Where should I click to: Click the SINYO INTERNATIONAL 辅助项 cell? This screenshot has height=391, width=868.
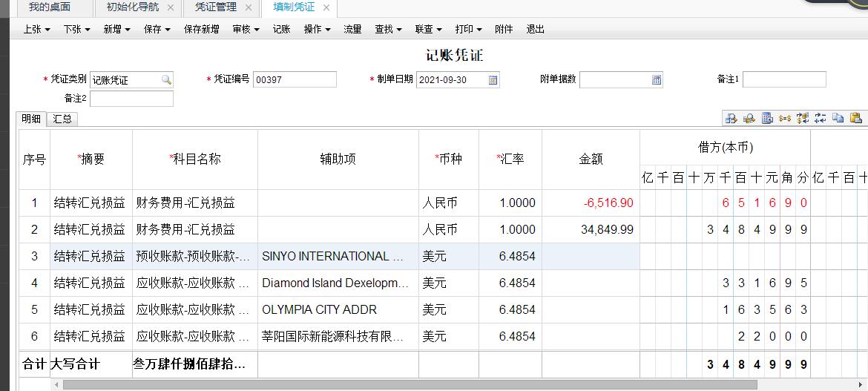point(338,257)
